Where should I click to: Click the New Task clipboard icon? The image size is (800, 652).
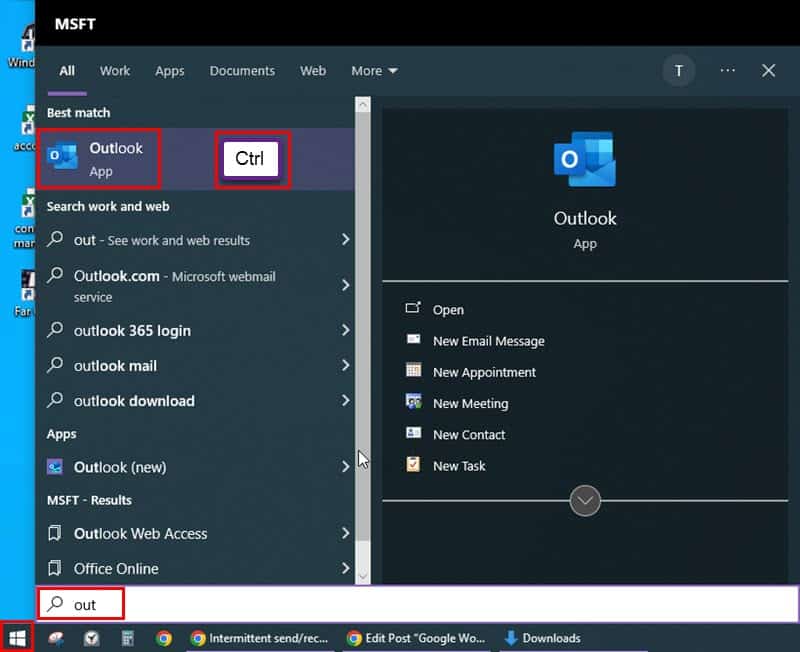coord(413,464)
